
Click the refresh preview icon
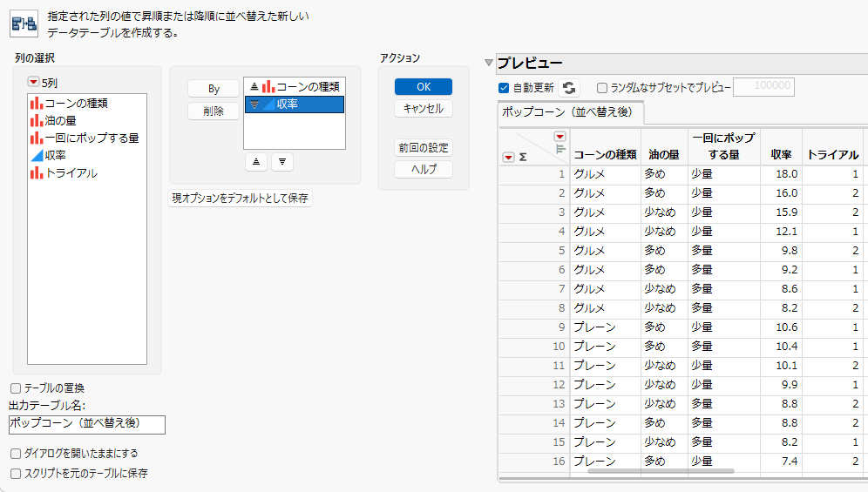tap(568, 88)
